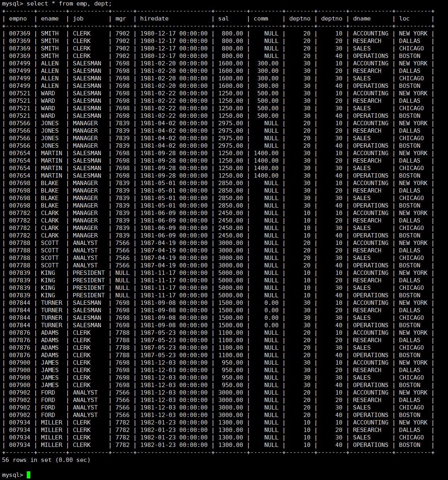The width and height of the screenshot is (448, 480).
Task: Click ANALYST in SCOTT's CHICAGO row
Action: pyautogui.click(x=86, y=258)
